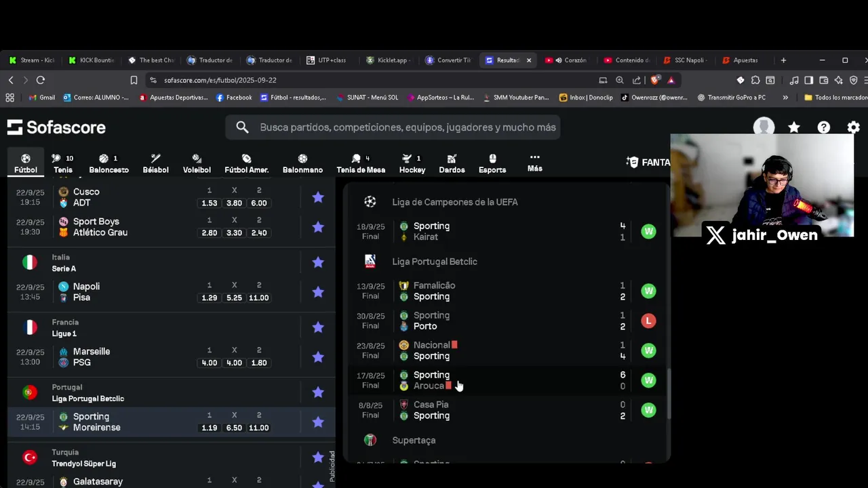Expand the Más sports menu
868x488 pixels.
[x=535, y=163]
